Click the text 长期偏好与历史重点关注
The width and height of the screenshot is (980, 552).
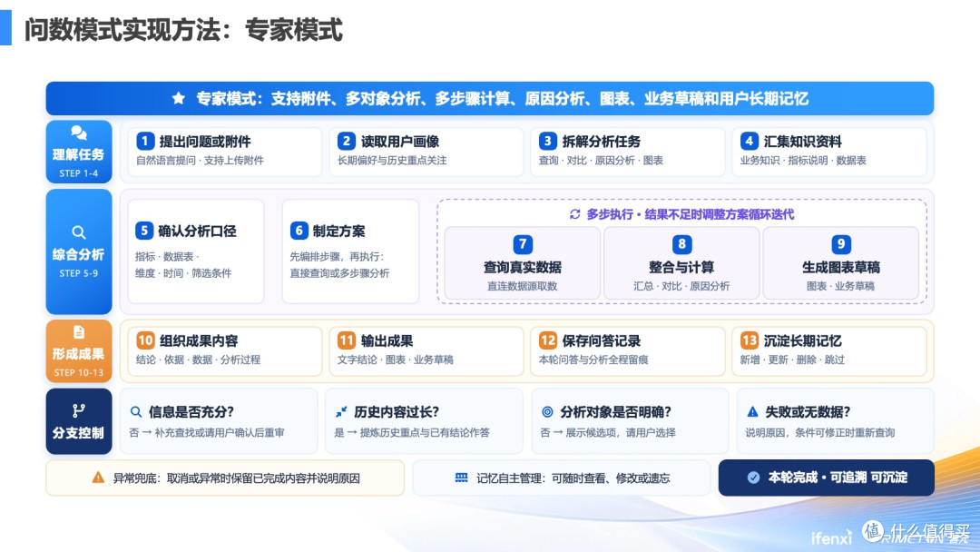coord(392,161)
